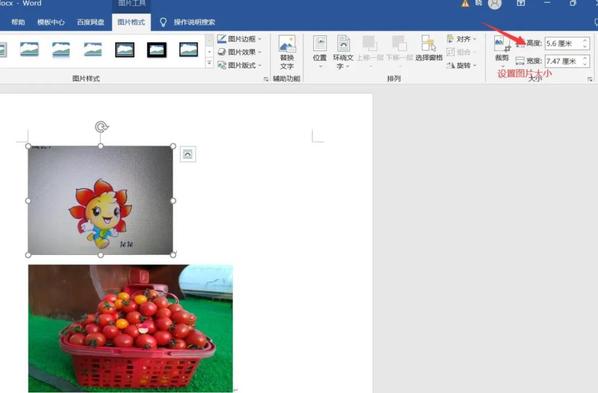Screen dimensions: 598x393
Task: Select the tomato basket picture
Action: pyautogui.click(x=130, y=328)
